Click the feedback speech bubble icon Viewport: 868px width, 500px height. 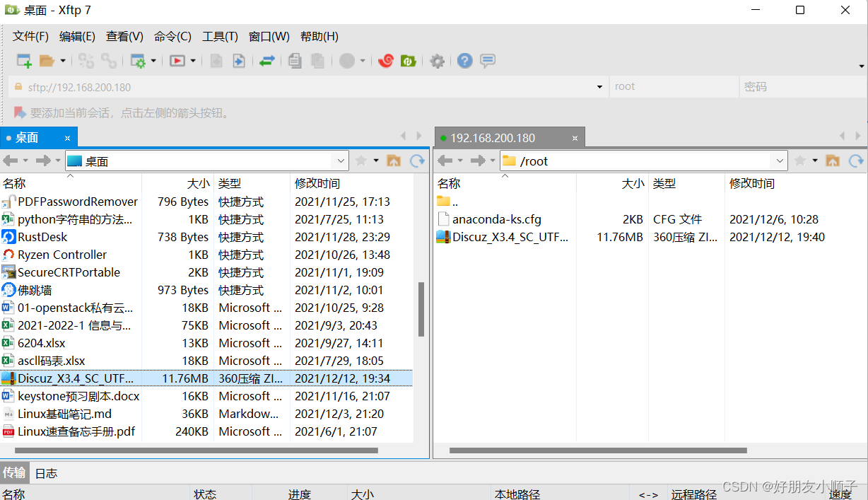(x=488, y=62)
